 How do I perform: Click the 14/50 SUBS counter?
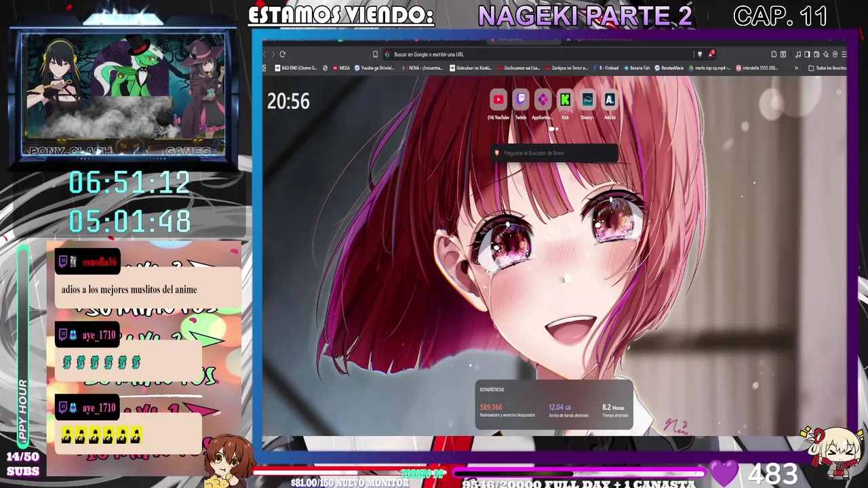point(23,464)
